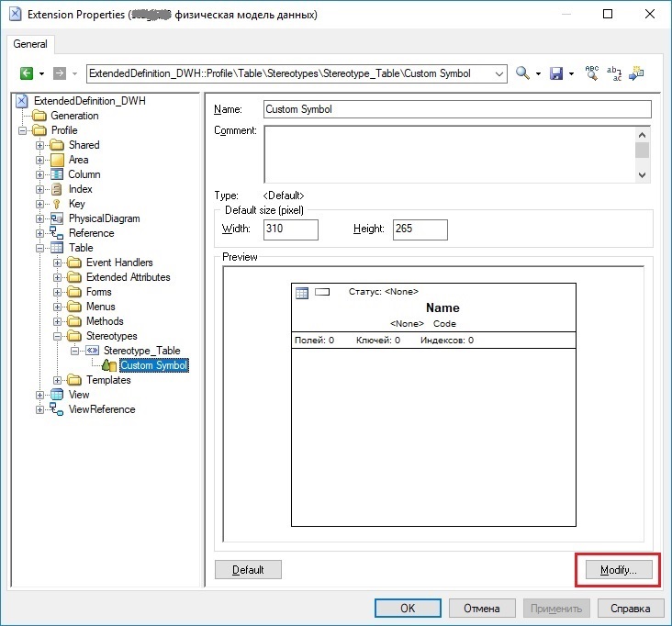Click the symbol preview thumbnail
This screenshot has height=626, width=672.
coord(433,405)
